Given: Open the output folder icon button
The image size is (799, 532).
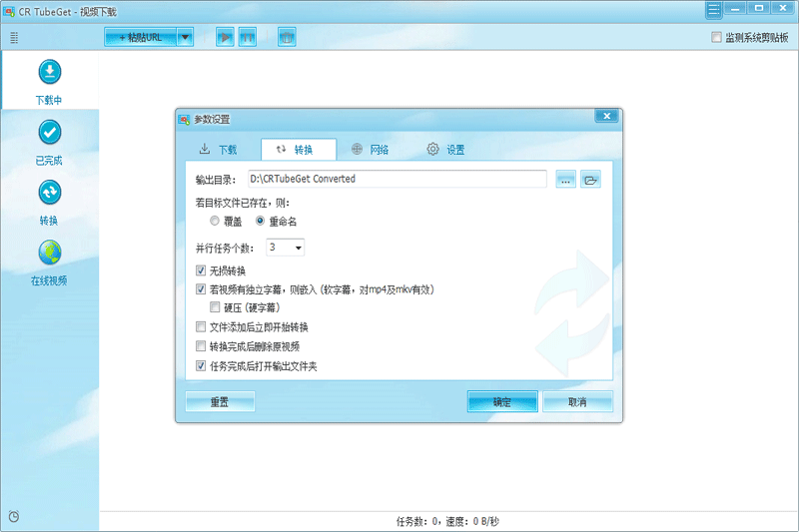Looking at the screenshot, I should pyautogui.click(x=590, y=180).
